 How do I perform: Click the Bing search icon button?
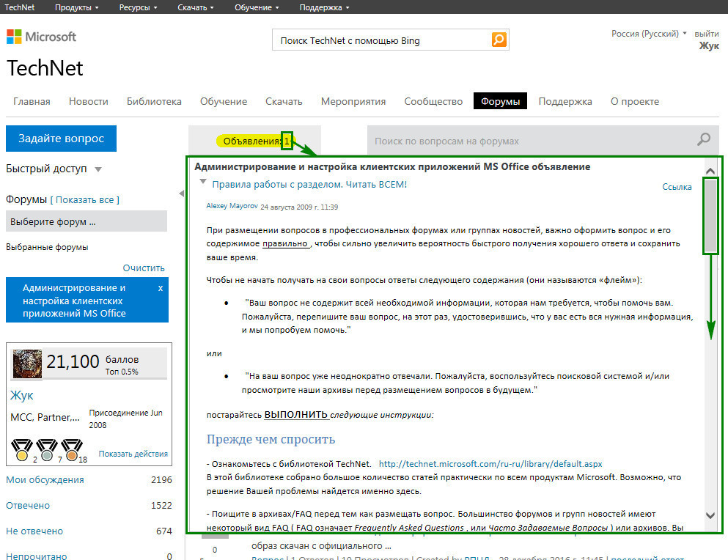pyautogui.click(x=499, y=40)
